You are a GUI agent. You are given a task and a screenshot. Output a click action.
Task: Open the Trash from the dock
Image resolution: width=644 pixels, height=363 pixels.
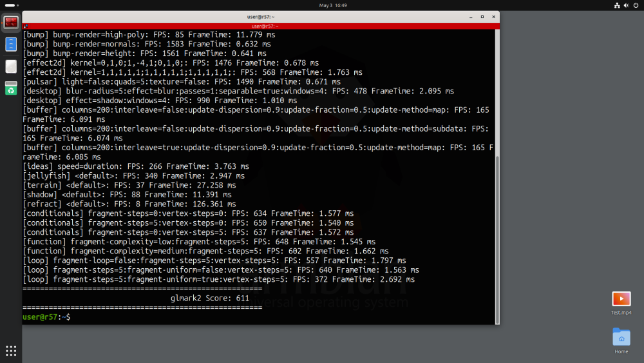11,88
